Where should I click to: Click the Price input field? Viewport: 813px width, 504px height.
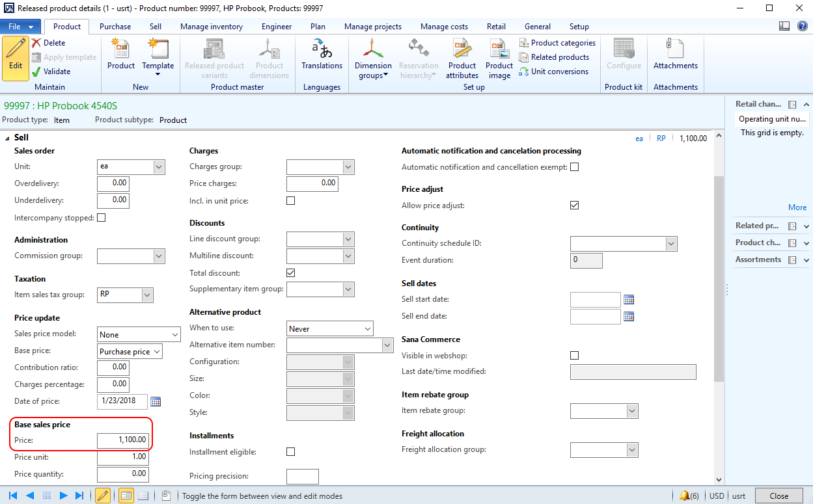pos(123,440)
